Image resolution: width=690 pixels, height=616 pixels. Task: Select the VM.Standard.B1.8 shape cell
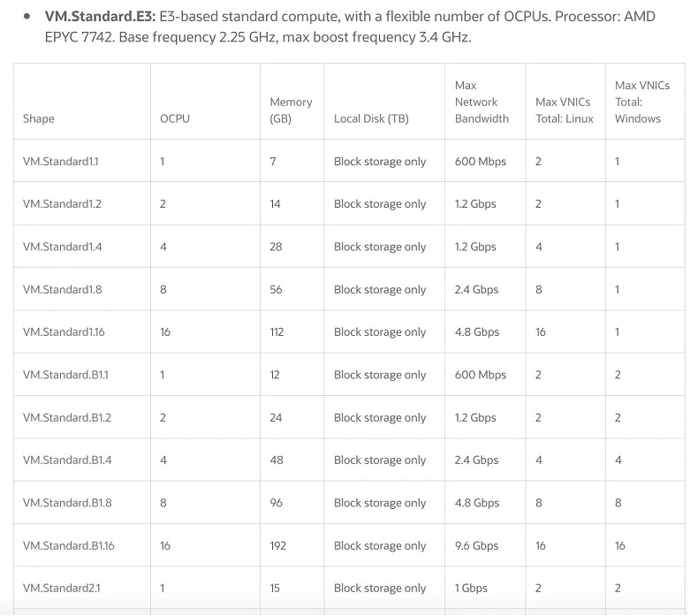pos(67,503)
